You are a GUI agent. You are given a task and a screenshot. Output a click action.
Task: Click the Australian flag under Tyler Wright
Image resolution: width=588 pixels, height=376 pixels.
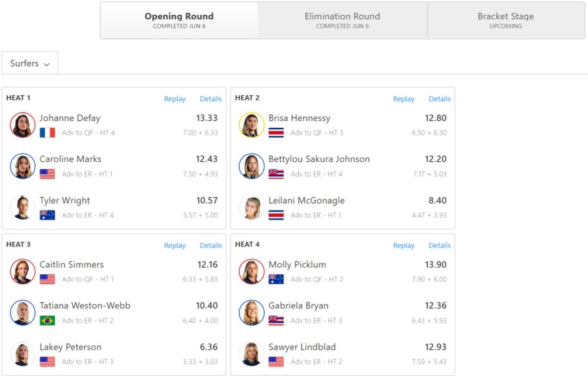pos(48,215)
